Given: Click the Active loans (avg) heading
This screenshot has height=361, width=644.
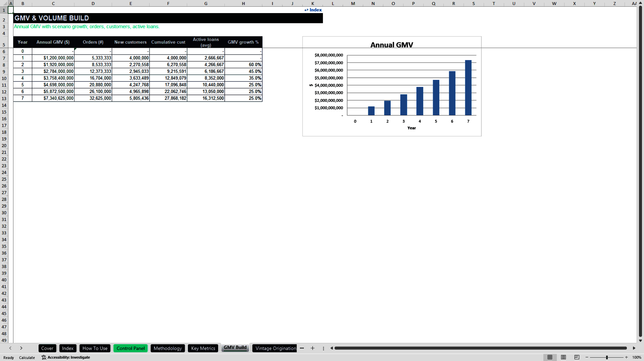Looking at the screenshot, I should tap(206, 42).
